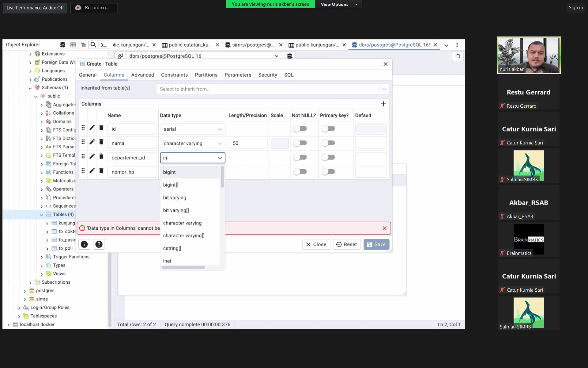
Task: Delete the nomor_hp column row
Action: tap(101, 171)
